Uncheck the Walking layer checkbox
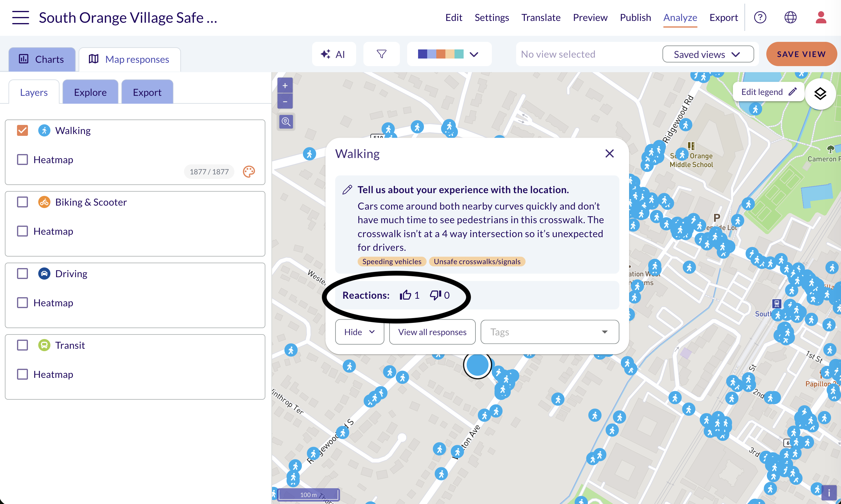841x504 pixels. (22, 130)
